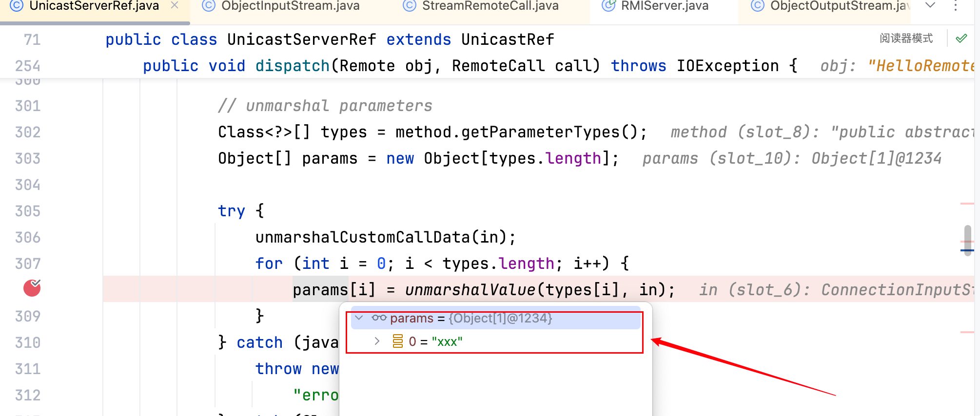Select the RMIServer.java tab

click(x=664, y=6)
